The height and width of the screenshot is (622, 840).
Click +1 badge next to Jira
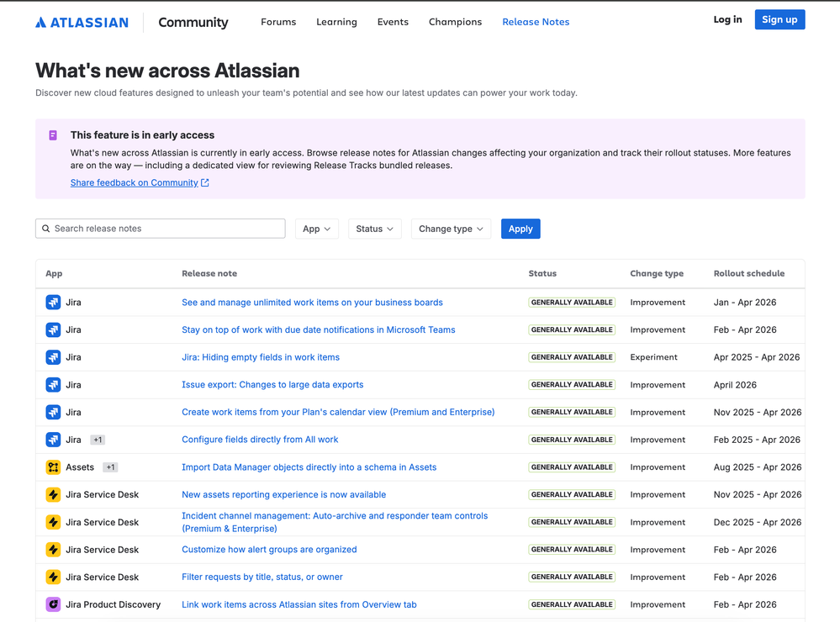(x=98, y=440)
